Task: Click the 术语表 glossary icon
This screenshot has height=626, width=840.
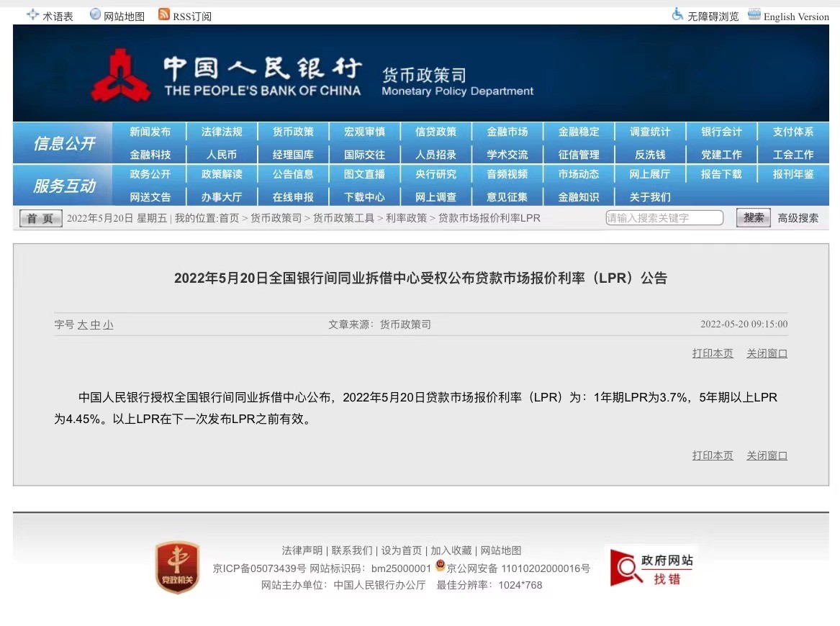Action: 32,15
